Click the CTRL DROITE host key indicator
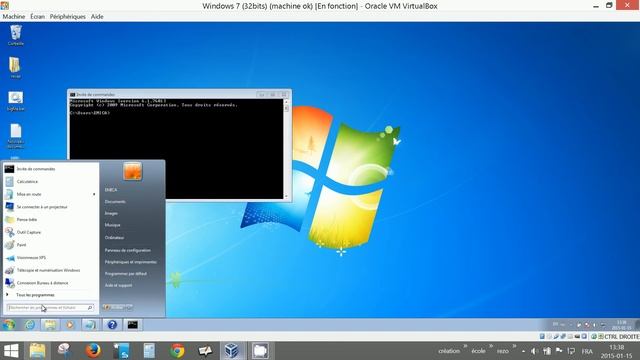The height and width of the screenshot is (360, 640). tap(621, 336)
